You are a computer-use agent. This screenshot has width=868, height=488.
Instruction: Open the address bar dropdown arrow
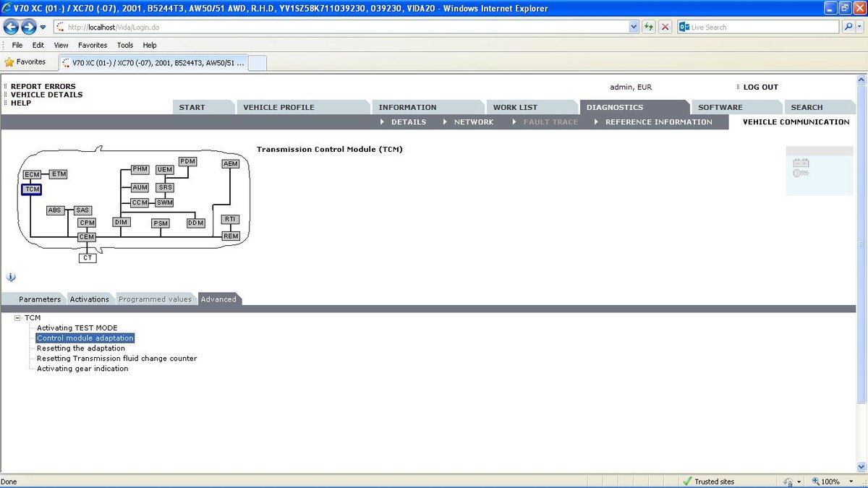coord(634,27)
